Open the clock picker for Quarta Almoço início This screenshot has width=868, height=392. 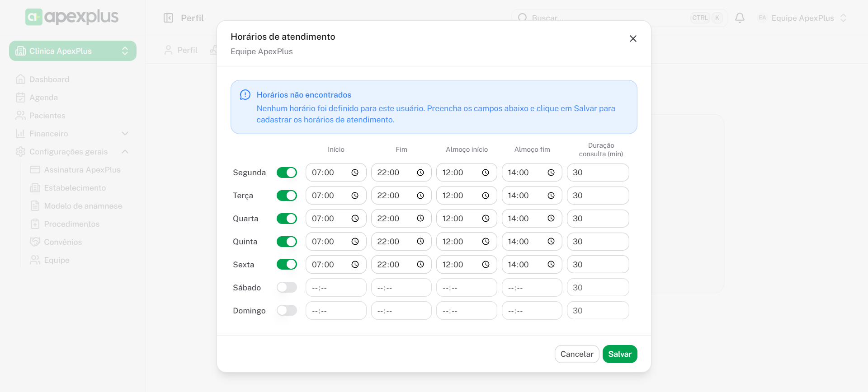pyautogui.click(x=486, y=219)
